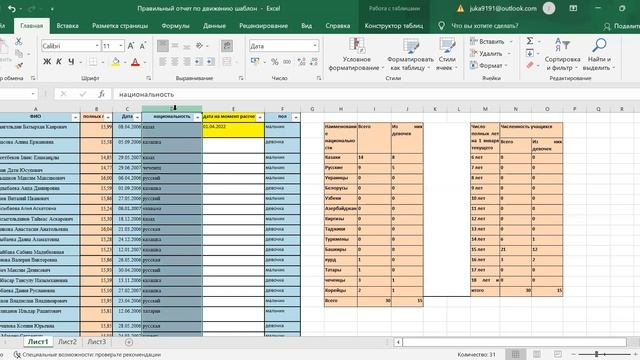Open the пол column filter dropdown
640x360 pixels.
pos(296,118)
